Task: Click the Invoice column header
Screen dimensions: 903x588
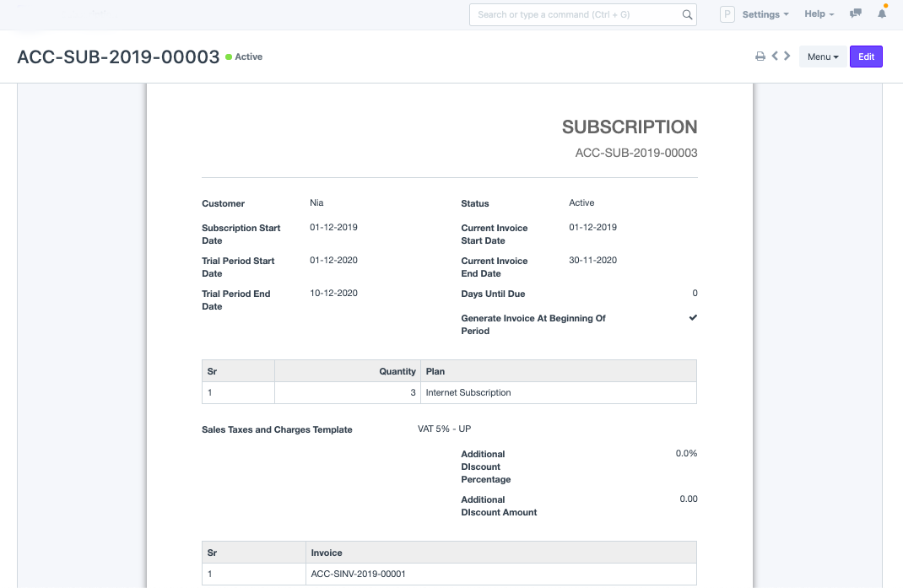Action: 327,553
